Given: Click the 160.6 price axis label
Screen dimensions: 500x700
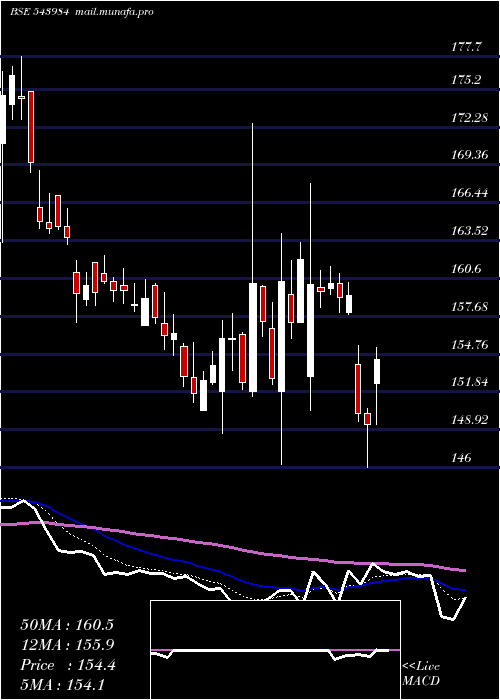Looking at the screenshot, I should [x=467, y=269].
